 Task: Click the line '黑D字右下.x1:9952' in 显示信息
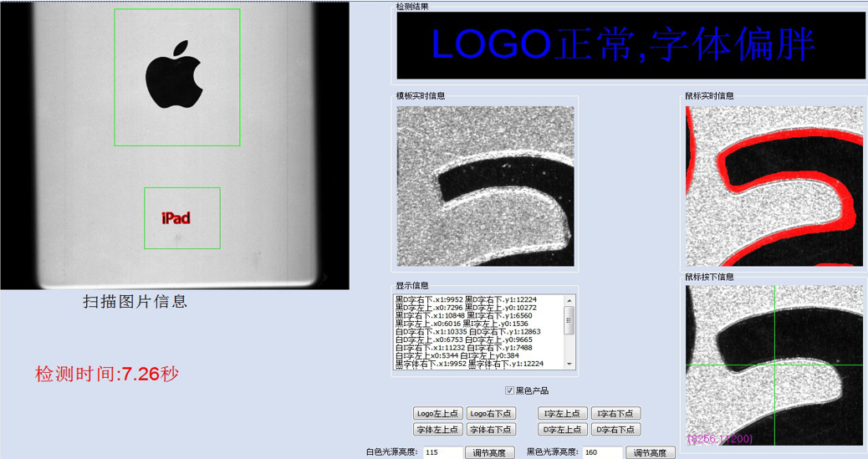click(466, 299)
